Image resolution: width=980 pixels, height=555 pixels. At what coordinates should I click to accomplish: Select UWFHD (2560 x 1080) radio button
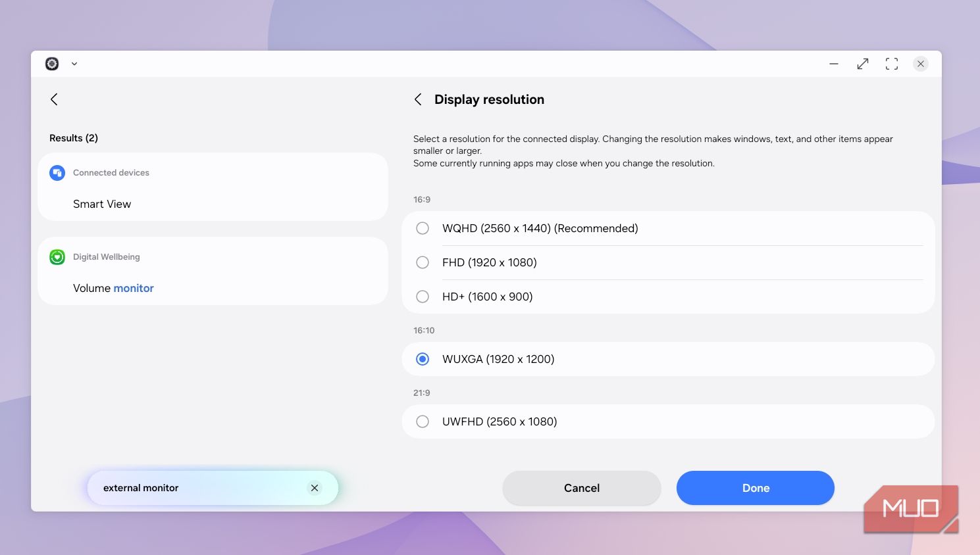click(x=423, y=422)
